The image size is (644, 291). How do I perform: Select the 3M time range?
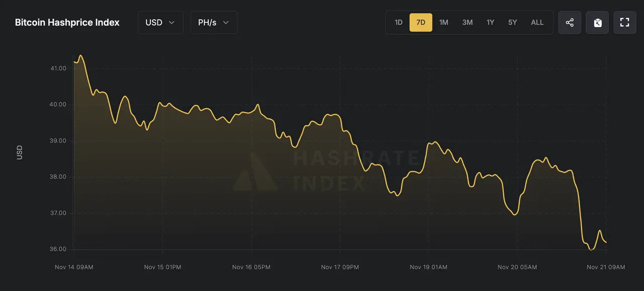(467, 23)
